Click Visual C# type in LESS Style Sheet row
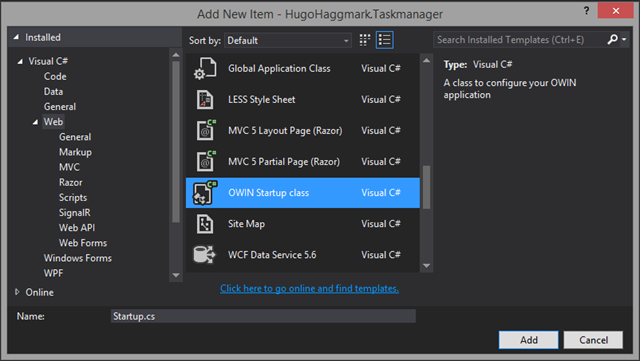Viewport: 640px width, 361px height. click(x=381, y=99)
